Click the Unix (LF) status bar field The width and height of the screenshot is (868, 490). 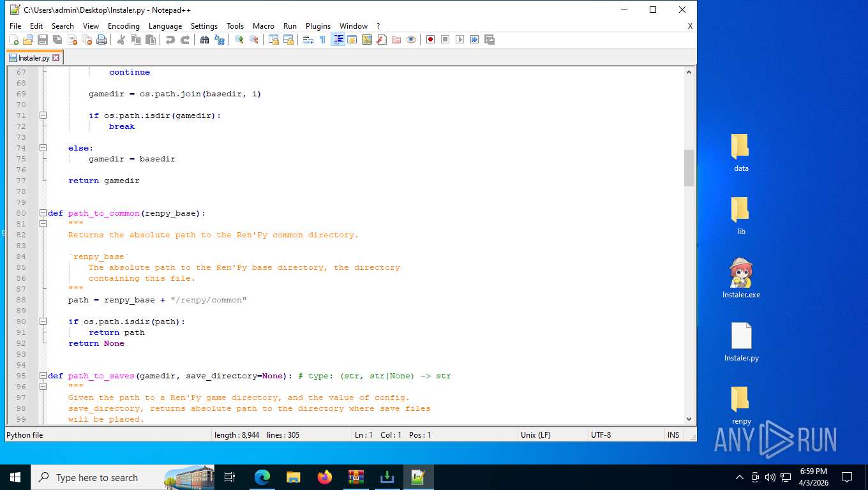[x=552, y=435]
